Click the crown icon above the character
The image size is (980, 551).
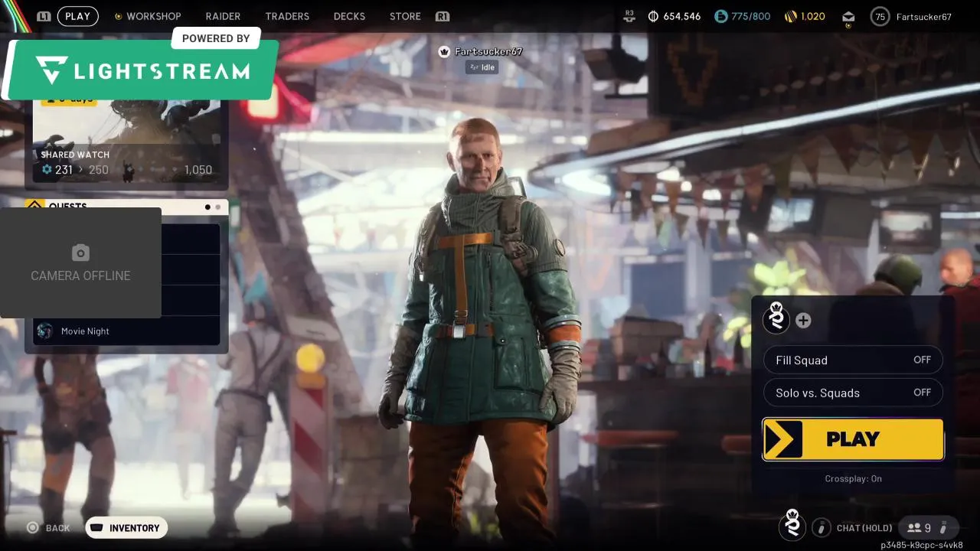(443, 52)
